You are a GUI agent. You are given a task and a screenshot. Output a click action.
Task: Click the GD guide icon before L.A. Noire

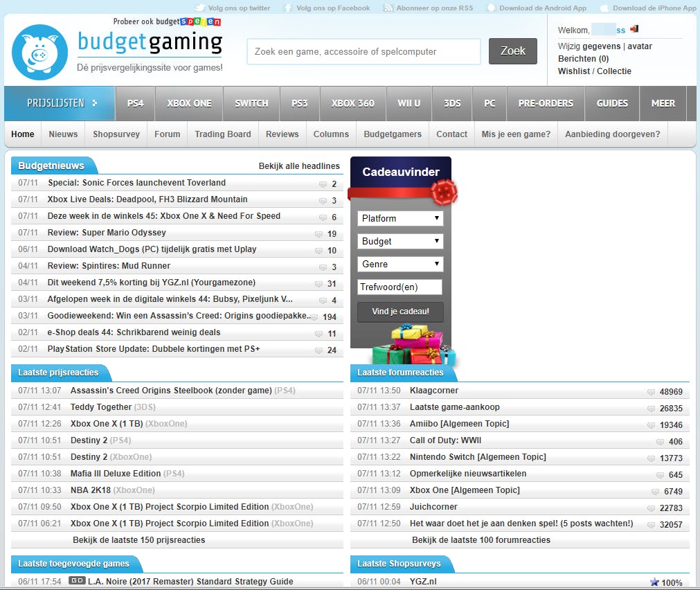(x=77, y=580)
